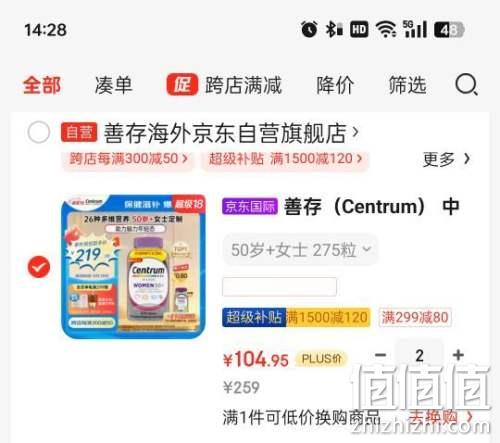
Task: Open the 跨店每满300减50 promotion
Action: [x=128, y=159]
